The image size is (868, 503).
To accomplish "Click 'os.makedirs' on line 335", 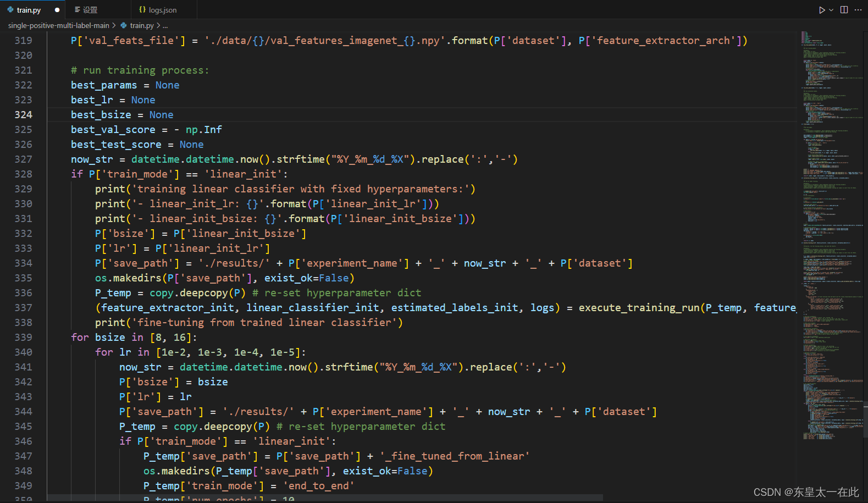I will click(128, 278).
